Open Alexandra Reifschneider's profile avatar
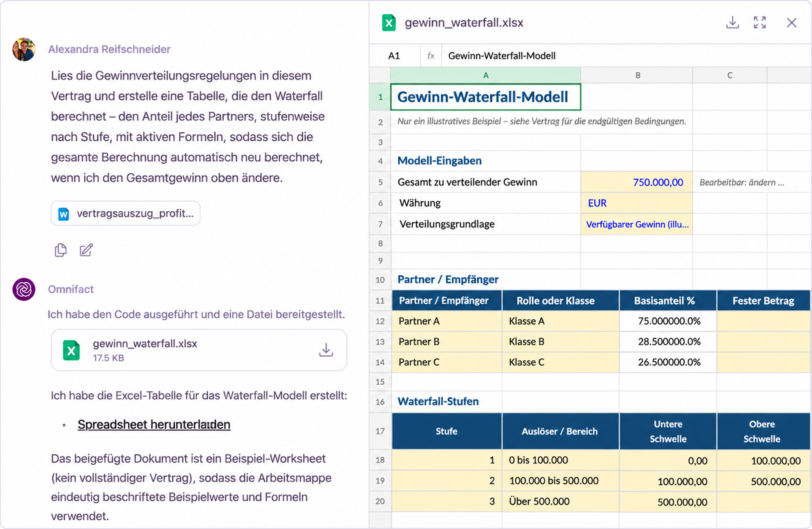812x529 pixels. [x=24, y=49]
